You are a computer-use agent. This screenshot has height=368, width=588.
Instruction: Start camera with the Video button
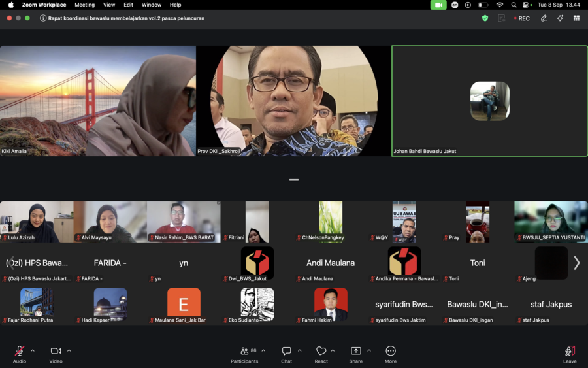[56, 354]
